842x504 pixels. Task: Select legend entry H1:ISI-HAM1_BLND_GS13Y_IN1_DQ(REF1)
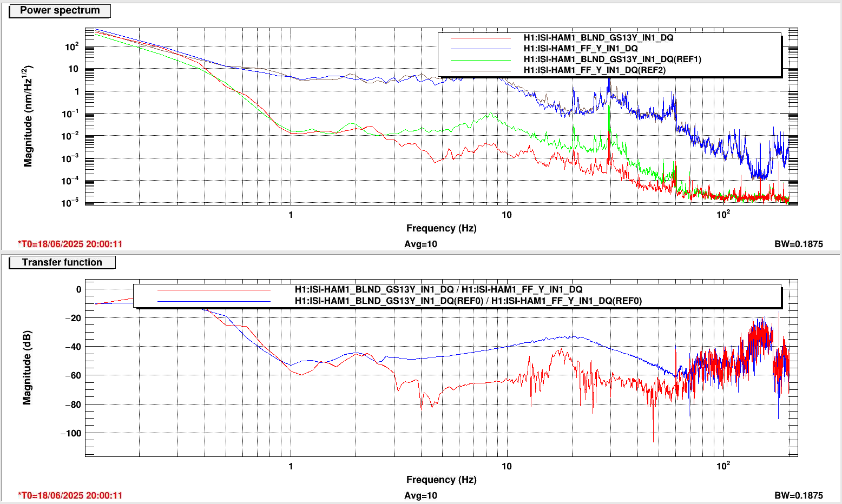point(612,59)
